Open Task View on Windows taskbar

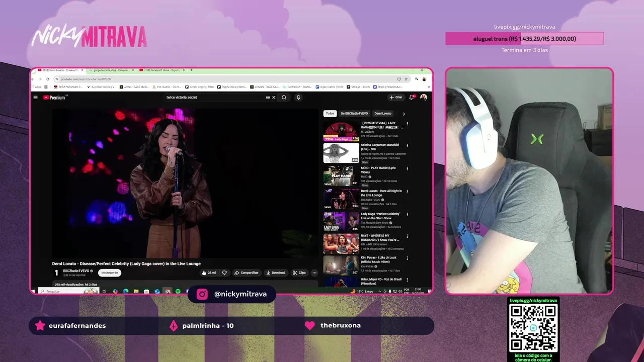104,291
